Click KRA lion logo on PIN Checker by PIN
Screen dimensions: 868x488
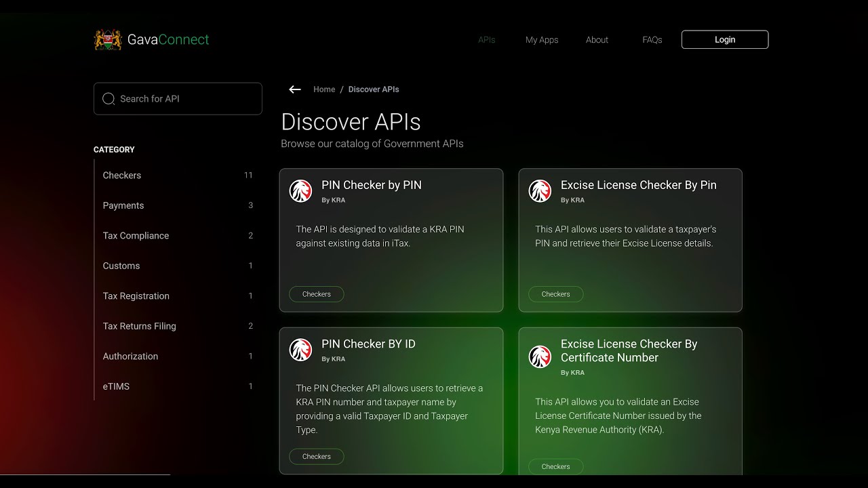click(301, 191)
